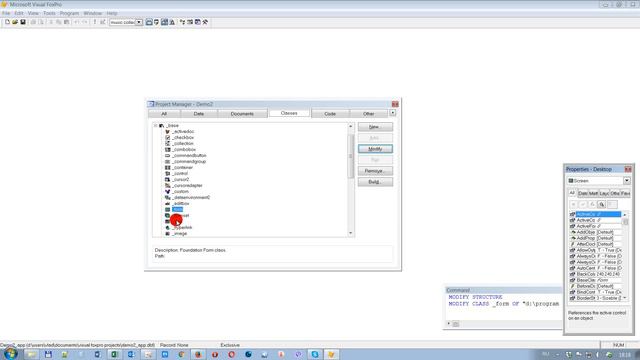Open the Tools menu
This screenshot has width=640, height=360.
49,13
